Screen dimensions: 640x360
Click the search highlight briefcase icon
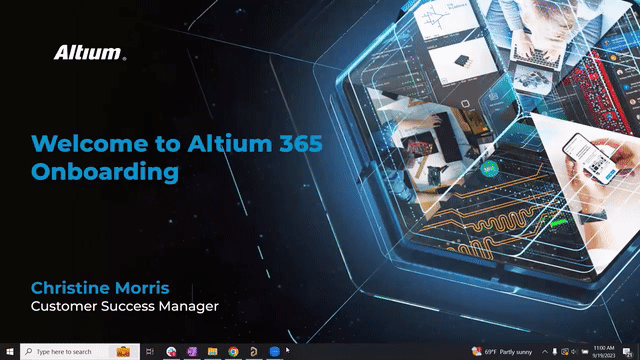tap(123, 351)
